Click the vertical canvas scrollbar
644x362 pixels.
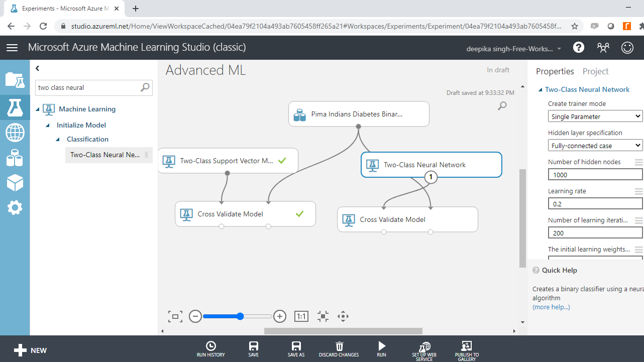tap(522, 218)
